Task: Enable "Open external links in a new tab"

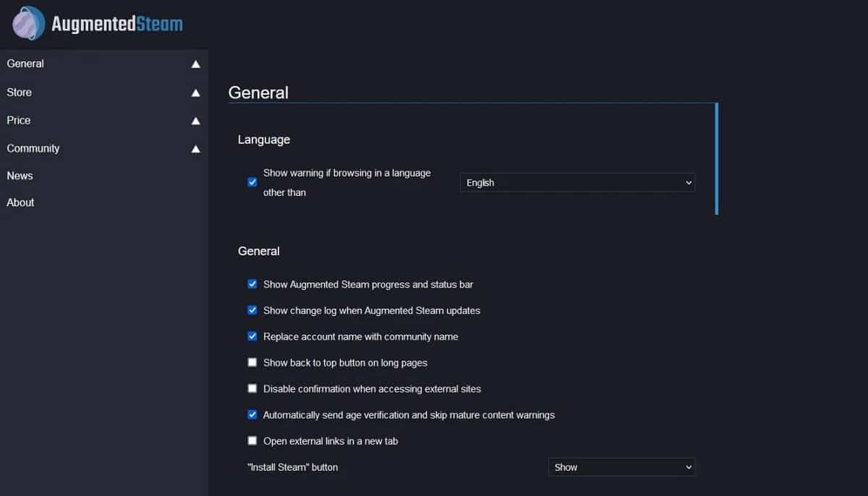Action: coord(252,440)
